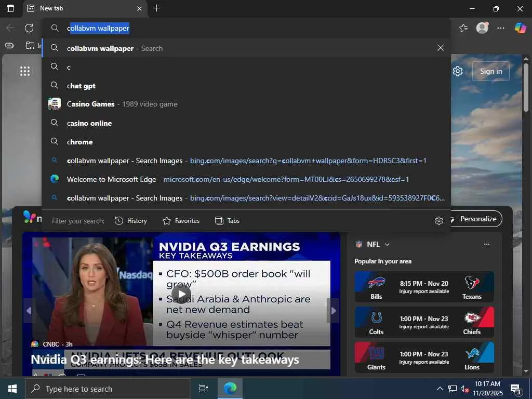Open Settings and more ellipsis menu

pos(501,28)
